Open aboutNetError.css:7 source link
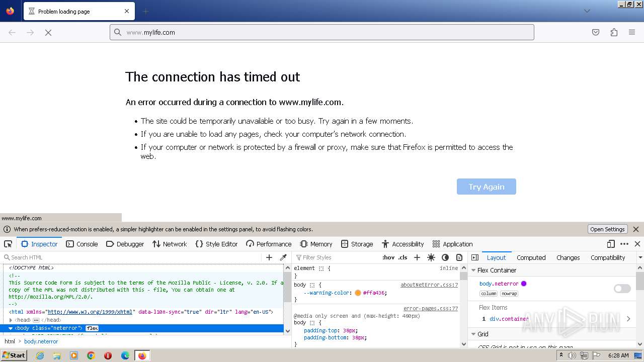The height and width of the screenshot is (362, 644). pyautogui.click(x=429, y=285)
